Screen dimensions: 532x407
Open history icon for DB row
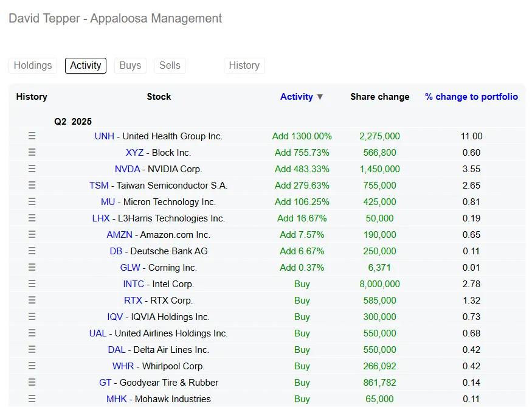(x=32, y=251)
